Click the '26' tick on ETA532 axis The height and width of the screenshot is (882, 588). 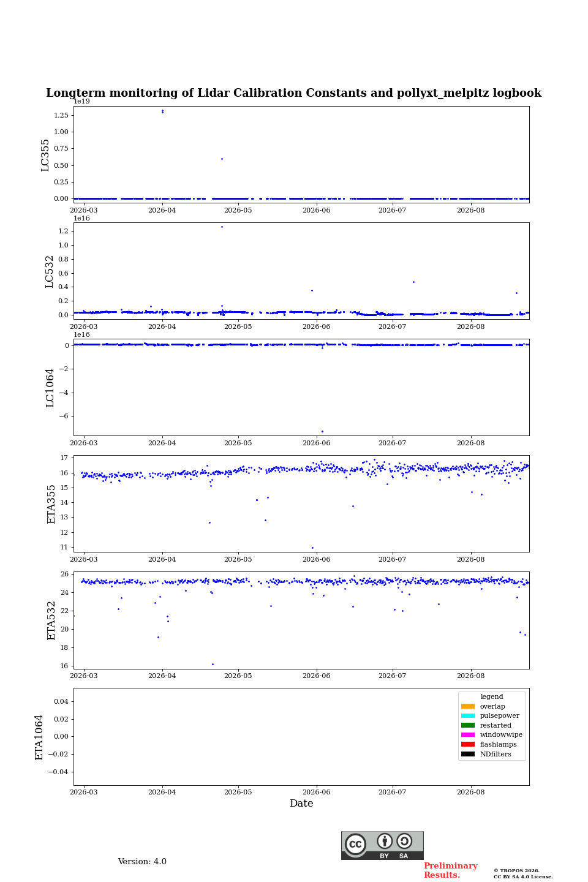64,574
